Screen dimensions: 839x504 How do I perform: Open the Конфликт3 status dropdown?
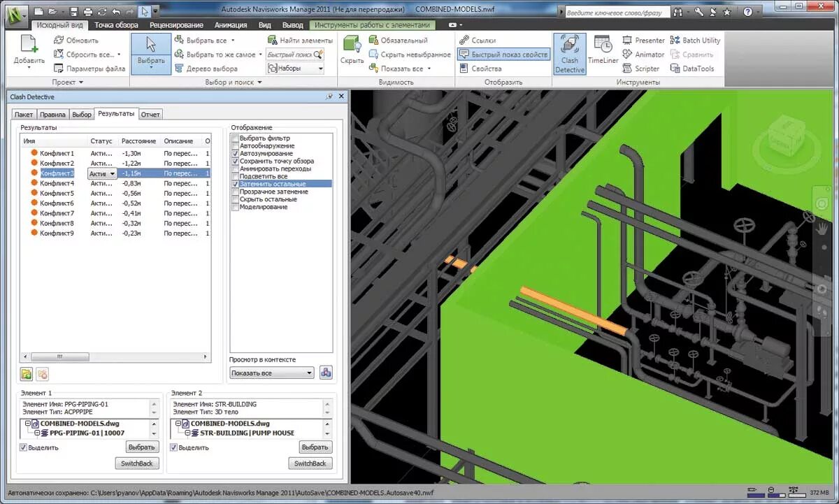(x=112, y=173)
